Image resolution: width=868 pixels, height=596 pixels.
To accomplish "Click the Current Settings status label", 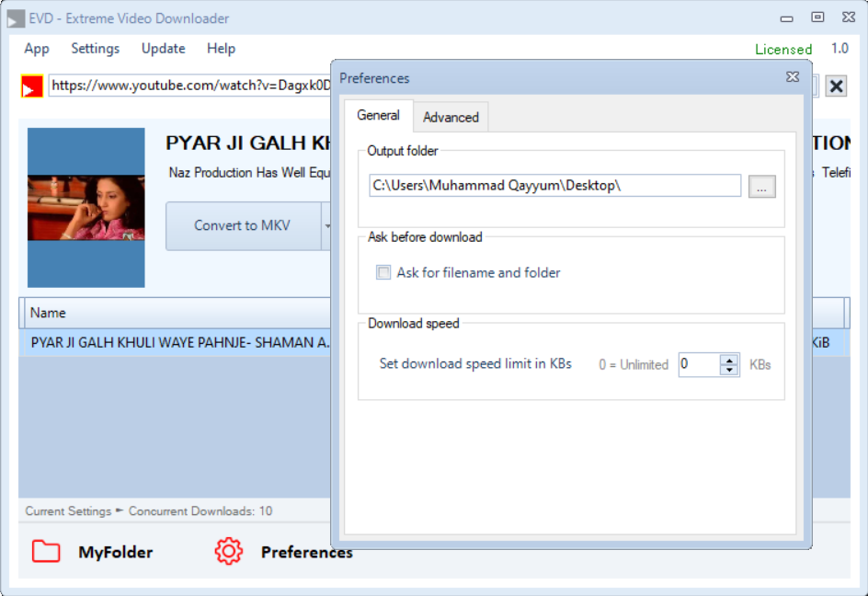I will (68, 510).
